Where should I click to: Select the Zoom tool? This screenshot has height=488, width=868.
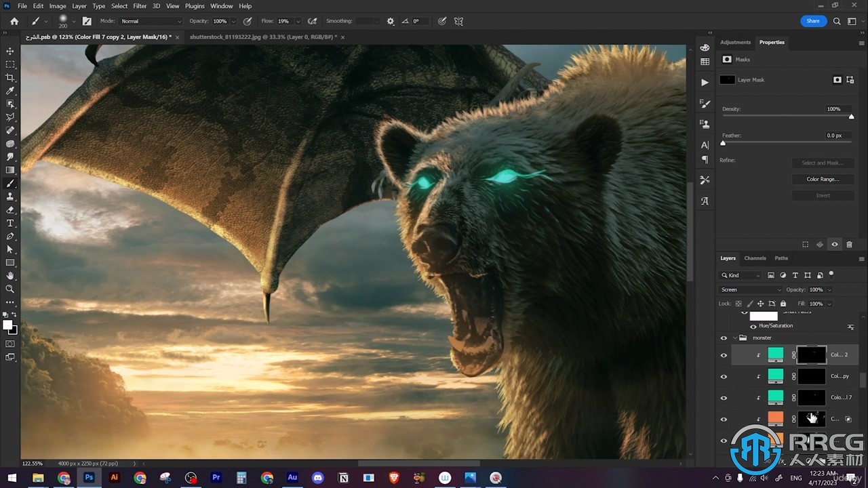coord(10,289)
